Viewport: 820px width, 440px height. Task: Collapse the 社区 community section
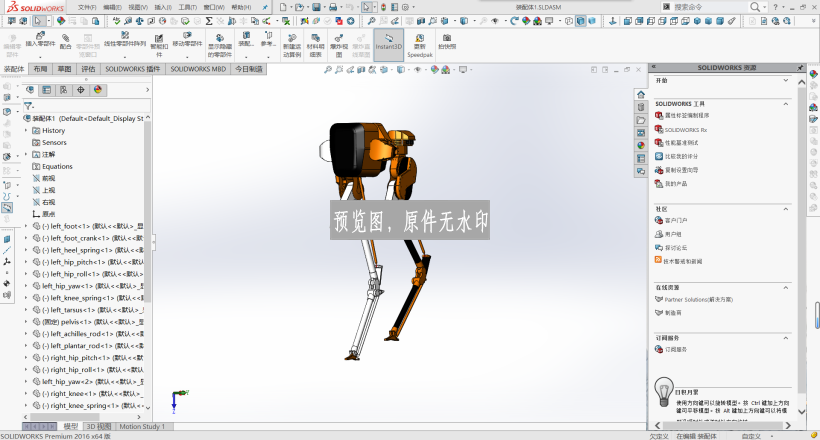tap(785, 209)
